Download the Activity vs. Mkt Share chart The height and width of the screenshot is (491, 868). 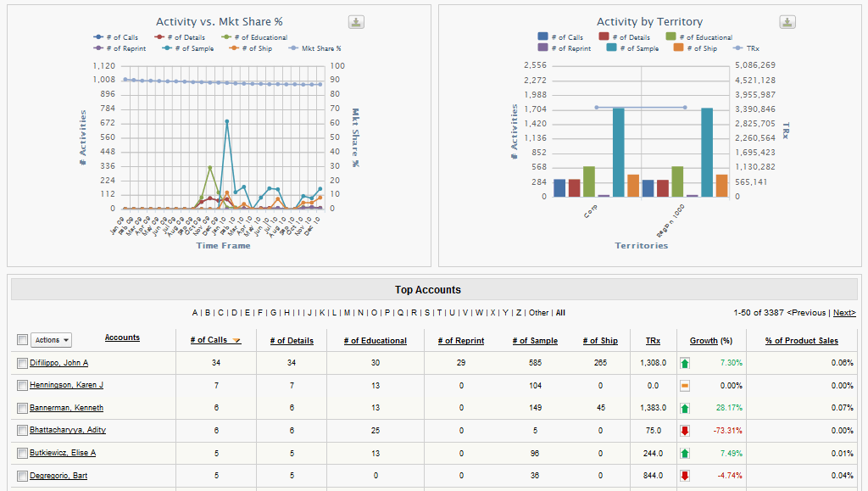pyautogui.click(x=357, y=22)
